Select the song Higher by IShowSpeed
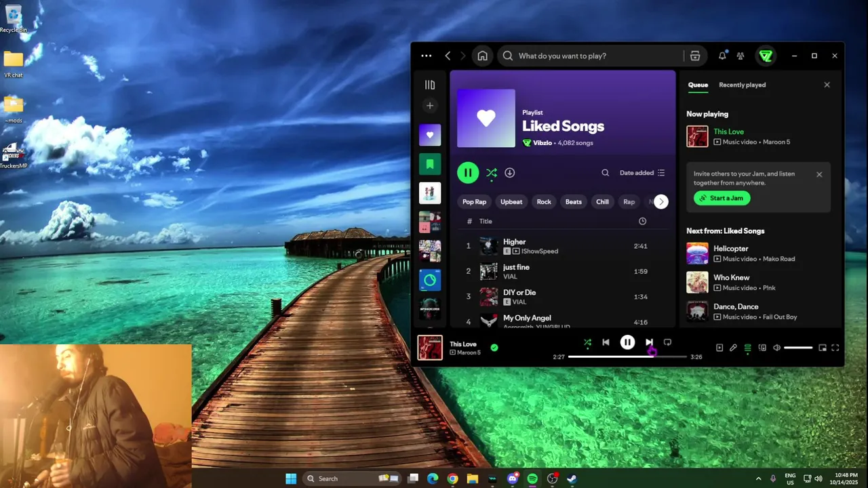The height and width of the screenshot is (488, 868). pyautogui.click(x=561, y=246)
